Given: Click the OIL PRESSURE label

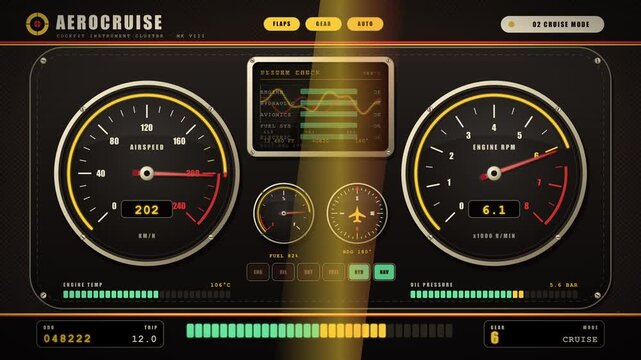Looking at the screenshot, I should pyautogui.click(x=432, y=285).
